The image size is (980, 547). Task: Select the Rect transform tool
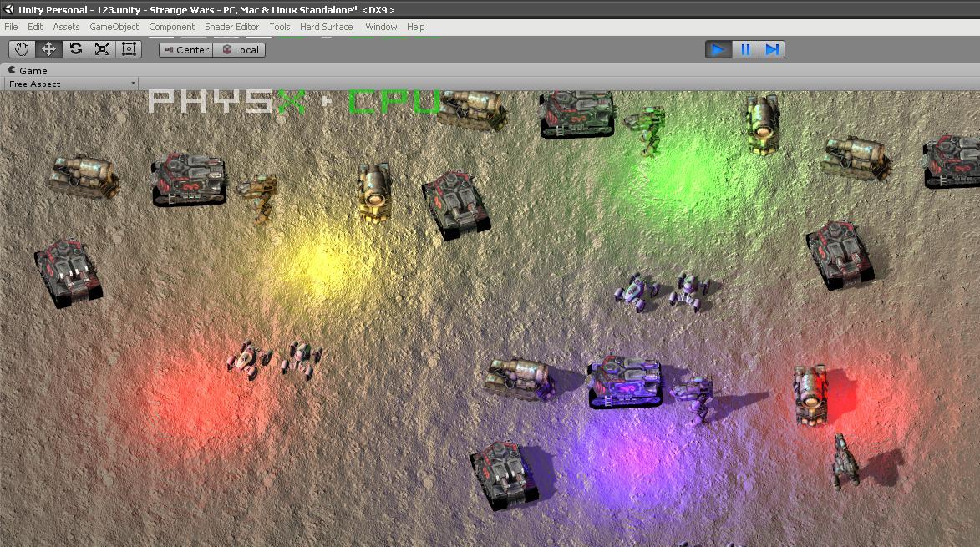(x=129, y=49)
